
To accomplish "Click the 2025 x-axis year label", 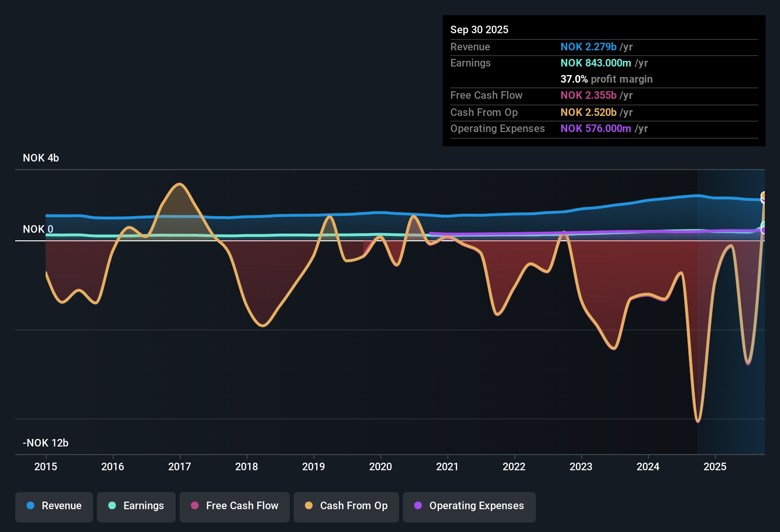I will (715, 466).
